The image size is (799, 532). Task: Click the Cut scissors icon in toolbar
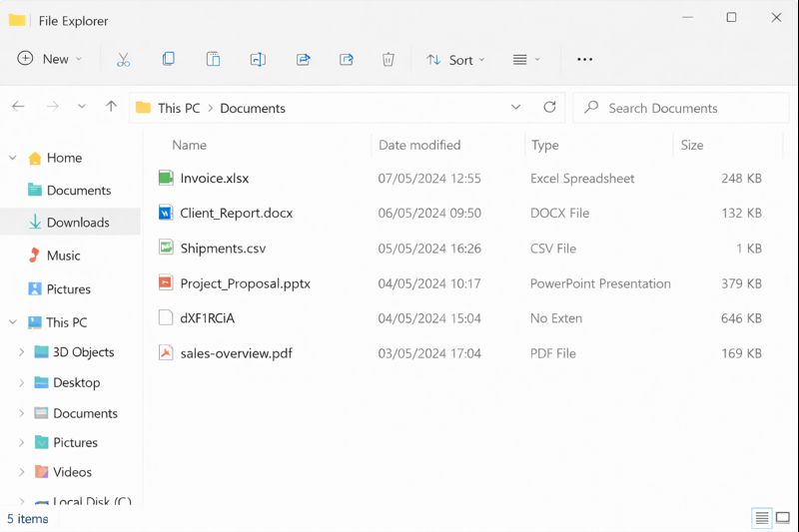(124, 60)
